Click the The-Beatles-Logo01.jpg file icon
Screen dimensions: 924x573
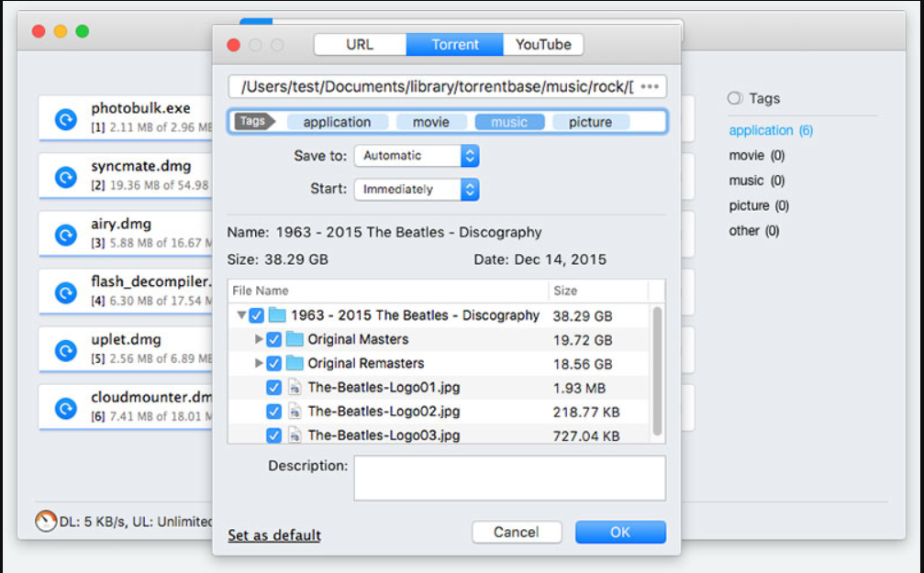pyautogui.click(x=294, y=388)
